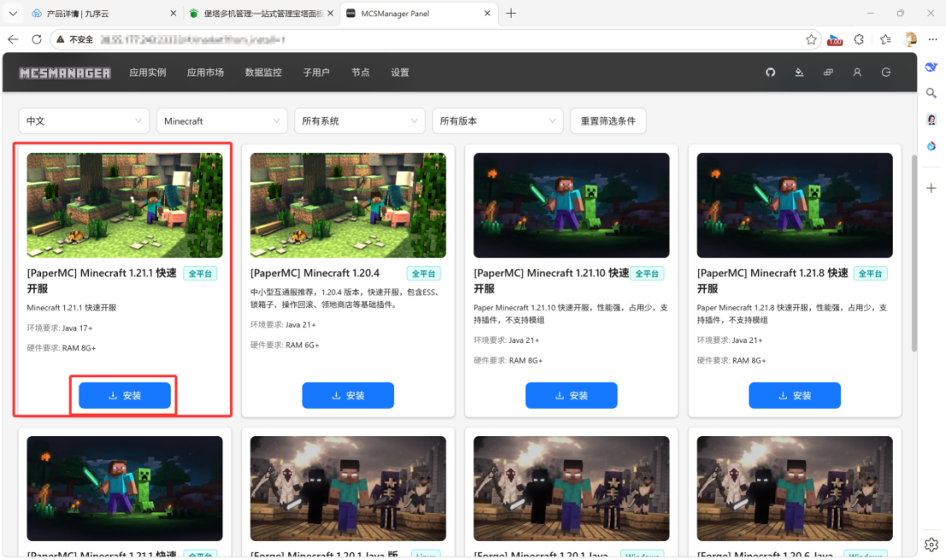Open the browser profile avatar
Screen dimensions: 946x560
910,39
